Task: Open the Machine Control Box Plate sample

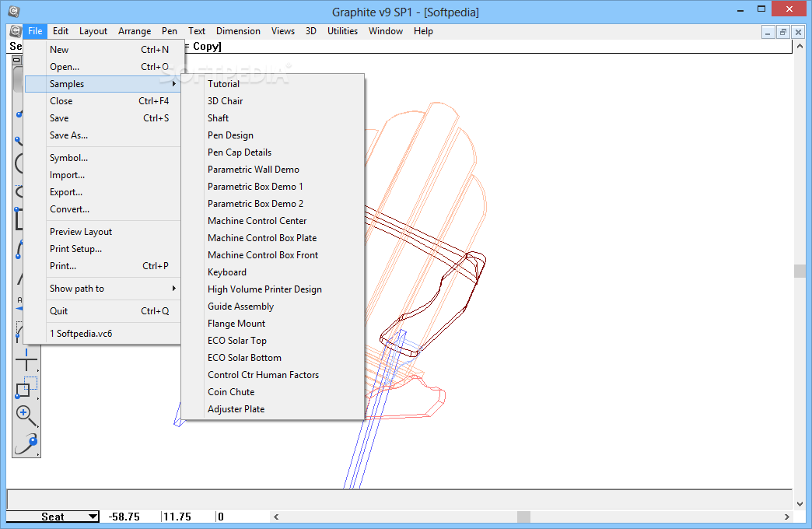Action: [x=273, y=238]
